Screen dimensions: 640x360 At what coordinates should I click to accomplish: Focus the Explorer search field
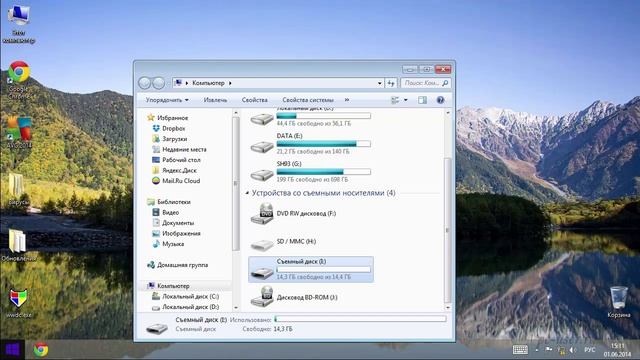425,83
